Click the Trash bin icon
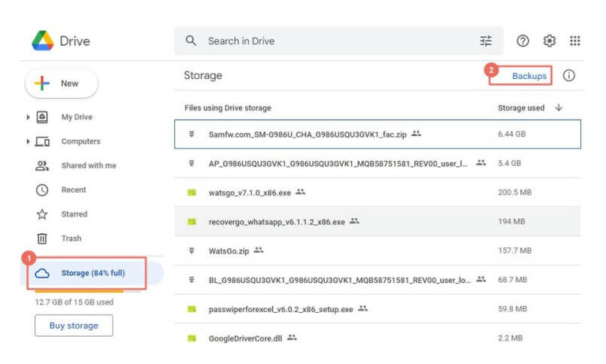The width and height of the screenshot is (606, 364). point(42,238)
